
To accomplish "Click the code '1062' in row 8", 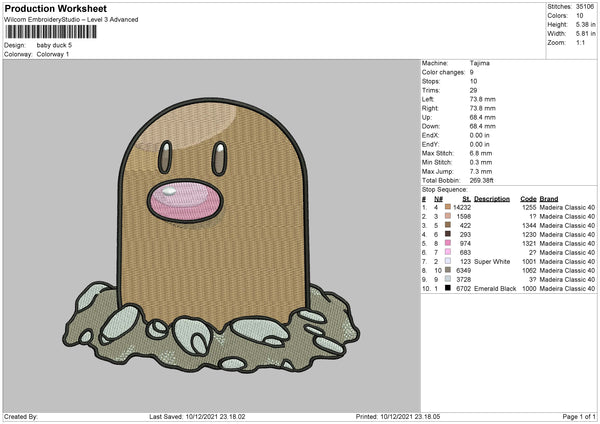I will [529, 271].
